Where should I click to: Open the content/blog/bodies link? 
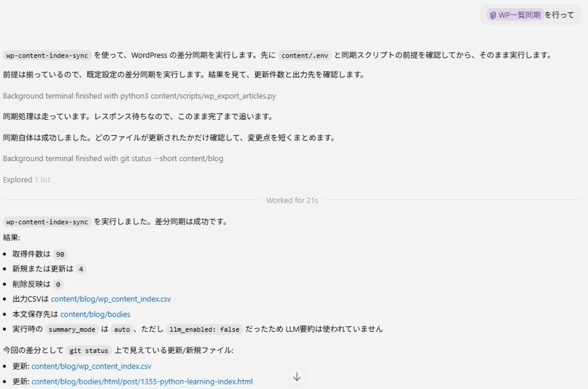click(95, 314)
